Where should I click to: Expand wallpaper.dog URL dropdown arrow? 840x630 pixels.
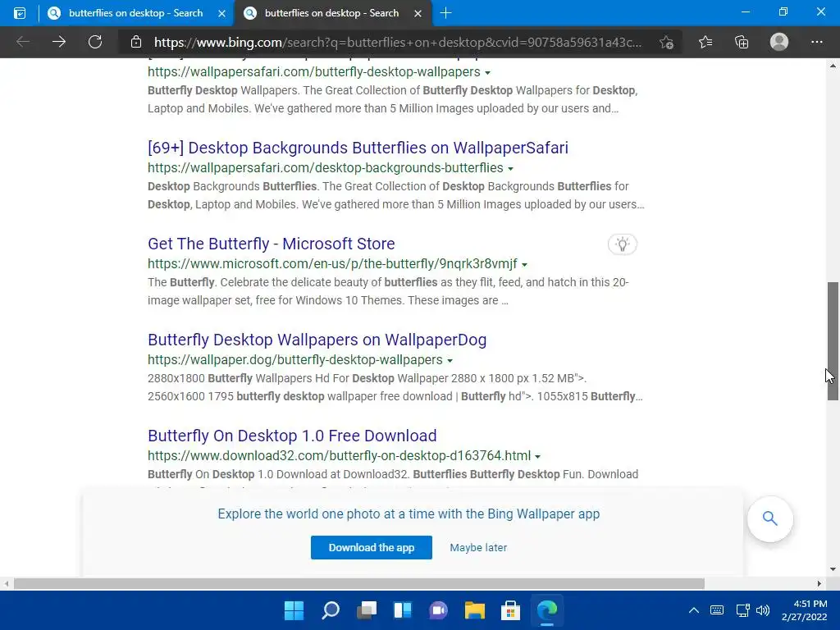pos(450,361)
